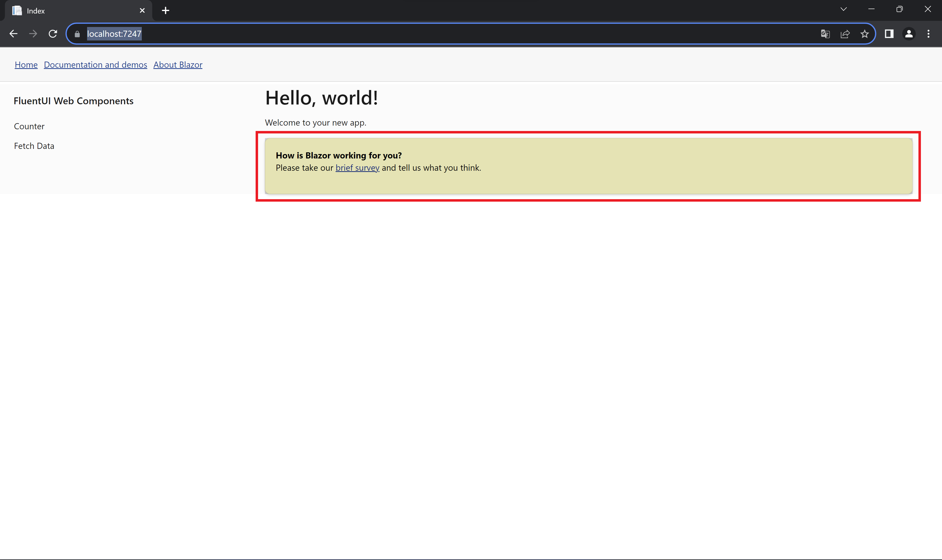The width and height of the screenshot is (942, 560).
Task: Click 'How is Blazor working for you?' text
Action: (339, 156)
